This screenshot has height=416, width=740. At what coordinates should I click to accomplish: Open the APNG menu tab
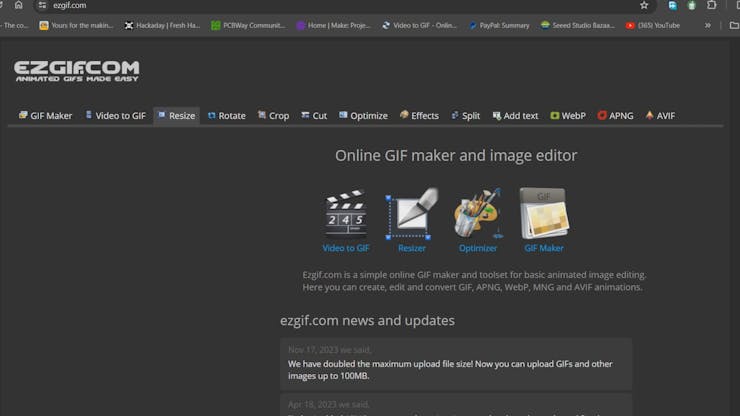pyautogui.click(x=615, y=116)
